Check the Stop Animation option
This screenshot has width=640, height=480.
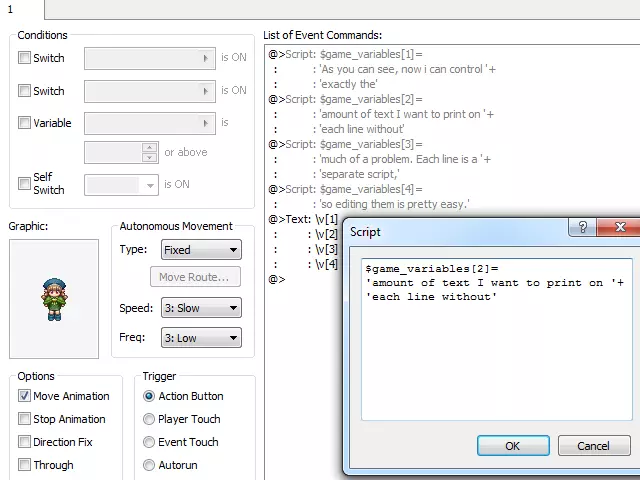pyautogui.click(x=24, y=418)
